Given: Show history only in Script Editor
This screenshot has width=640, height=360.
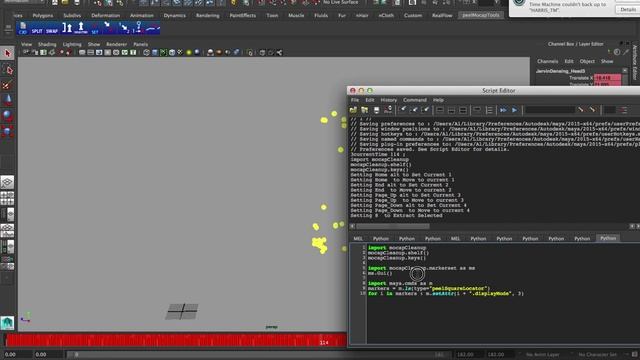Looking at the screenshot, I should pos(440,110).
